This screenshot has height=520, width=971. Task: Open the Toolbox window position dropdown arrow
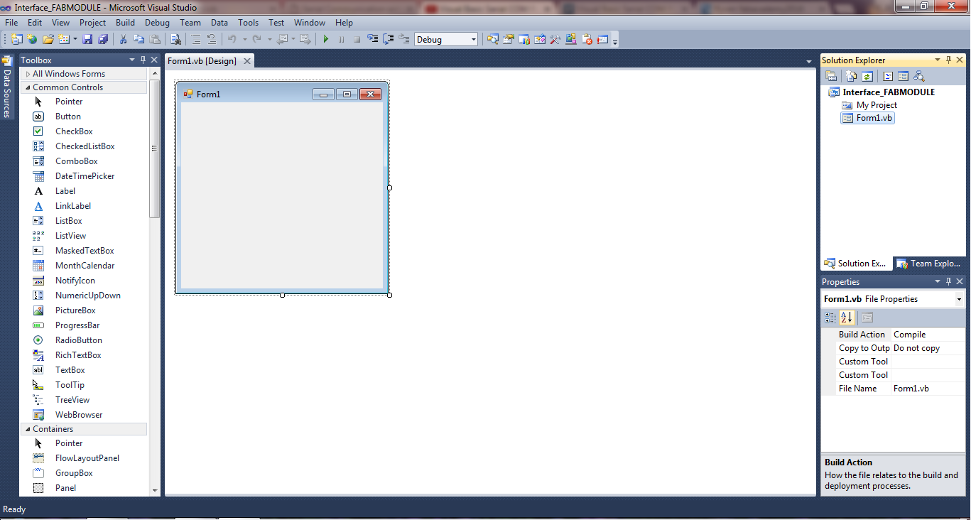132,60
